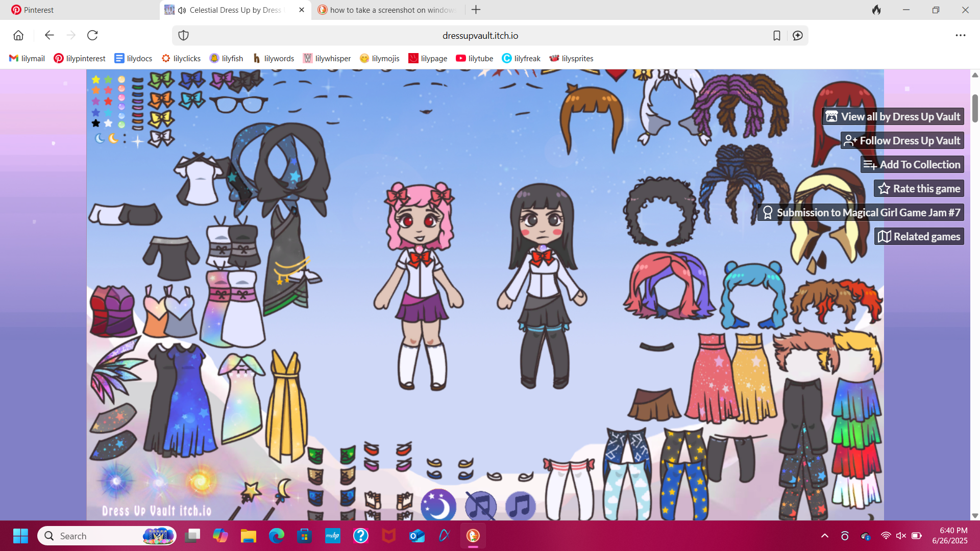Reload the current page

[x=92, y=35]
